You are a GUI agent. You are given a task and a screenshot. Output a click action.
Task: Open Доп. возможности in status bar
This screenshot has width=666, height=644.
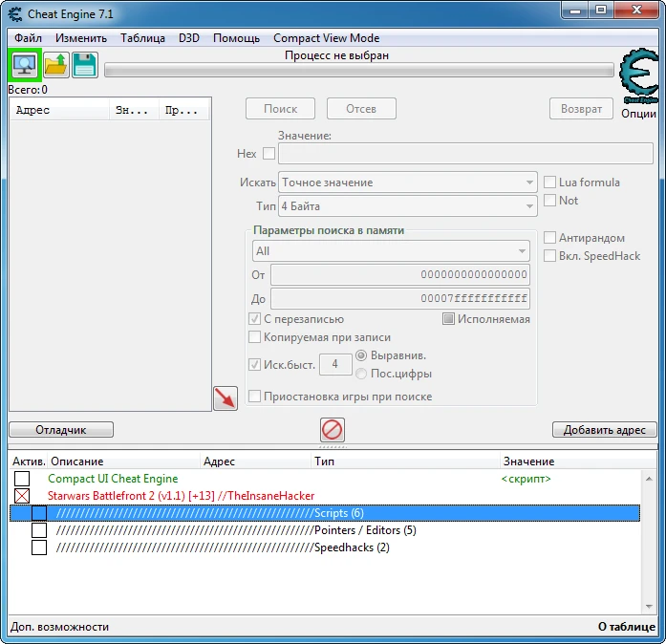click(x=59, y=627)
